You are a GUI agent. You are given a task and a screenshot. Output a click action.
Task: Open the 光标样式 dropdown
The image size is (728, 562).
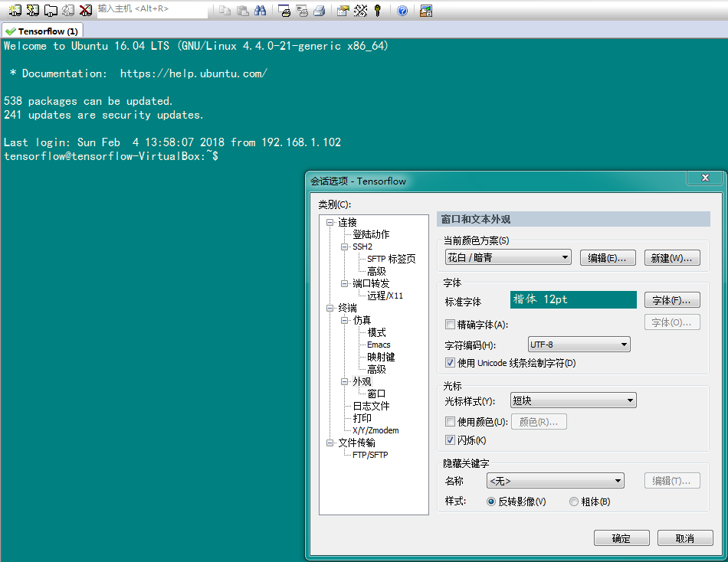click(x=573, y=400)
